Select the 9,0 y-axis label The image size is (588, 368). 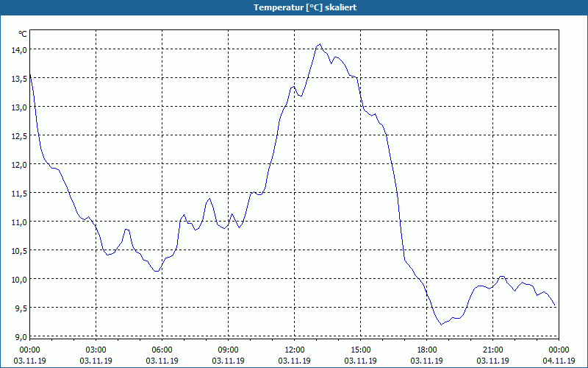tap(21, 337)
